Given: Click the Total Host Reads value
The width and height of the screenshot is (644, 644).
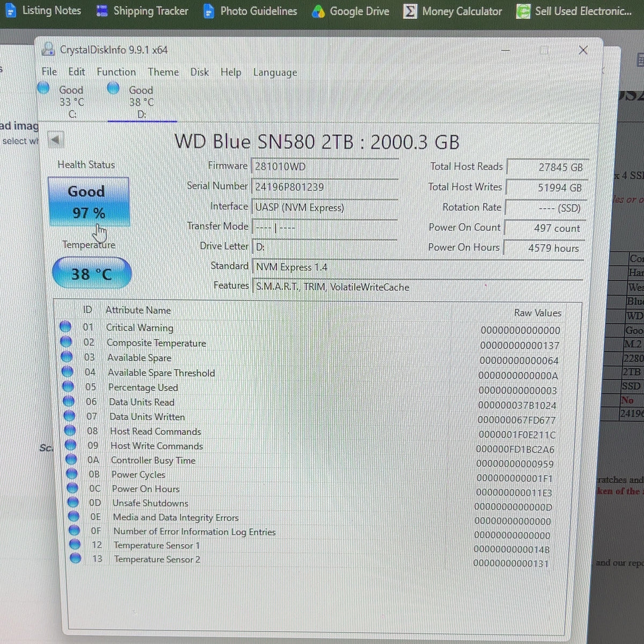Looking at the screenshot, I should (547, 167).
